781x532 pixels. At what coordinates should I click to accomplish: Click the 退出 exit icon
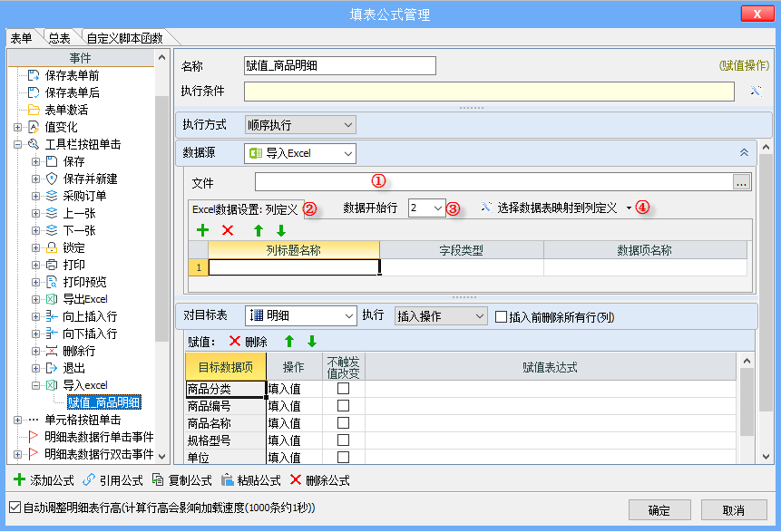point(52,368)
